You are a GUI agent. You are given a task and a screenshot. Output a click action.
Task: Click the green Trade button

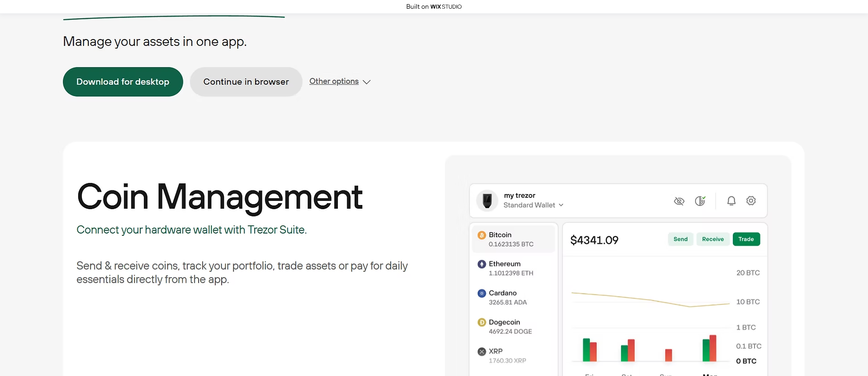click(746, 239)
